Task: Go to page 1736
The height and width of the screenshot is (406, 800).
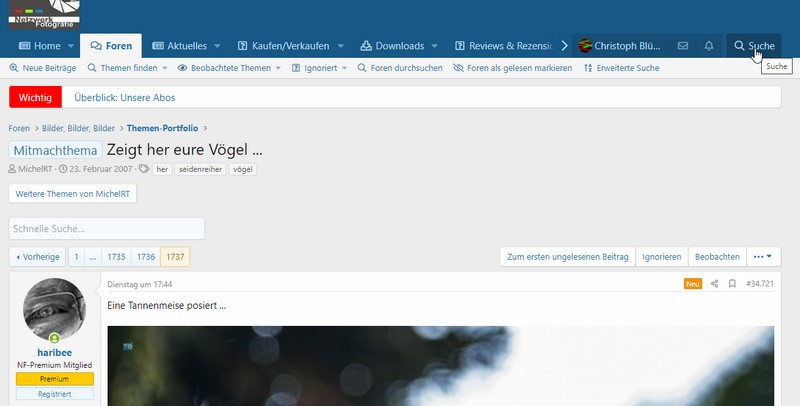Action: pyautogui.click(x=146, y=257)
